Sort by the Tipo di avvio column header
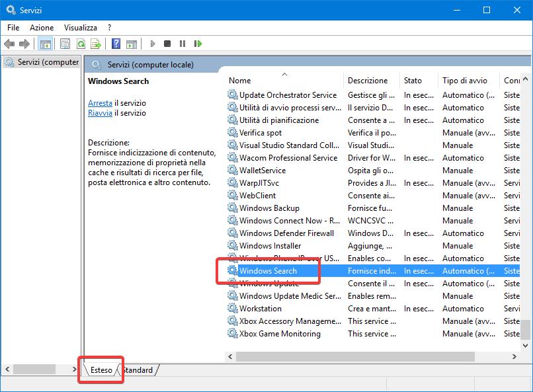The image size is (533, 392). click(469, 81)
